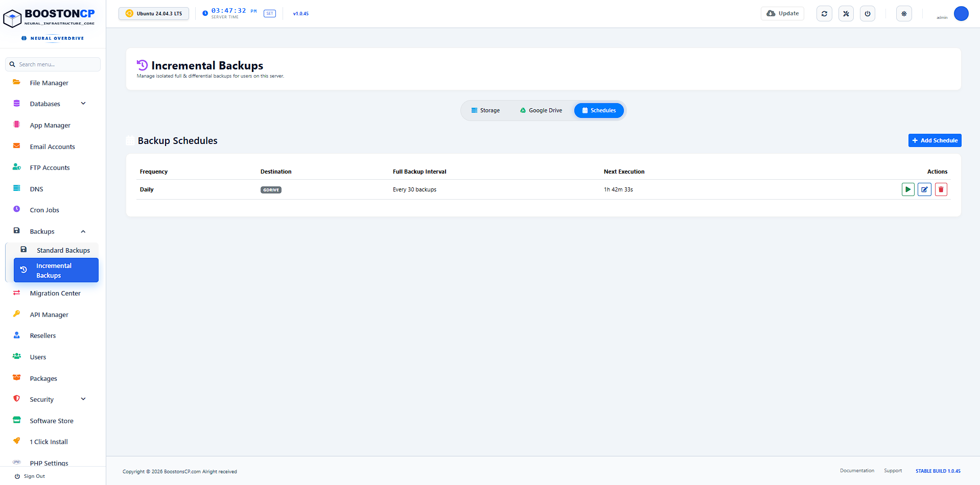The image size is (980, 485).
Task: Click the GDRIVE destination badge
Action: click(x=271, y=190)
